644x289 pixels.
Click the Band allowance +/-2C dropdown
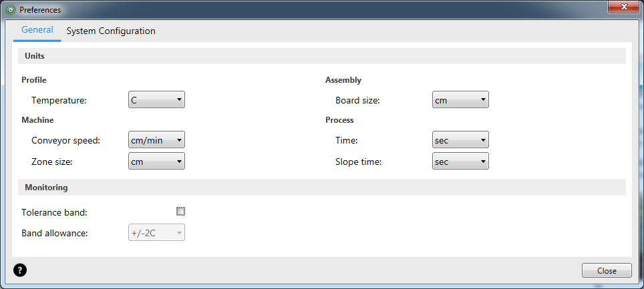[156, 233]
